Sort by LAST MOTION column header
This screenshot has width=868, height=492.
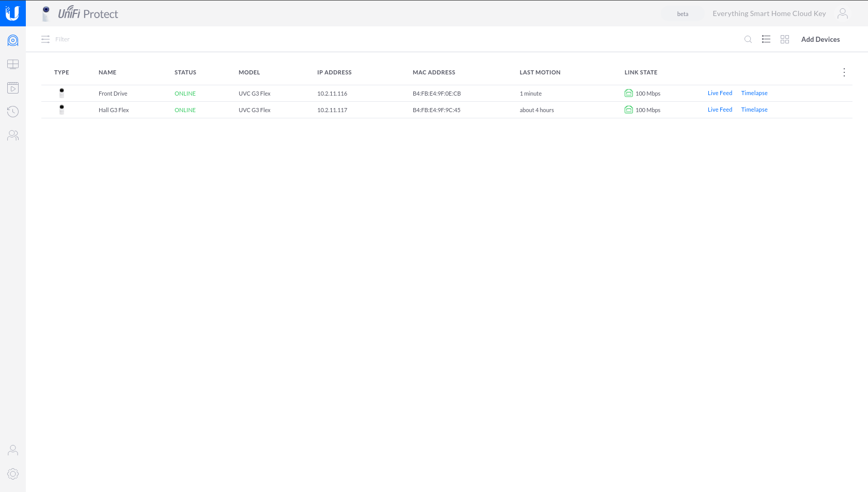540,72
